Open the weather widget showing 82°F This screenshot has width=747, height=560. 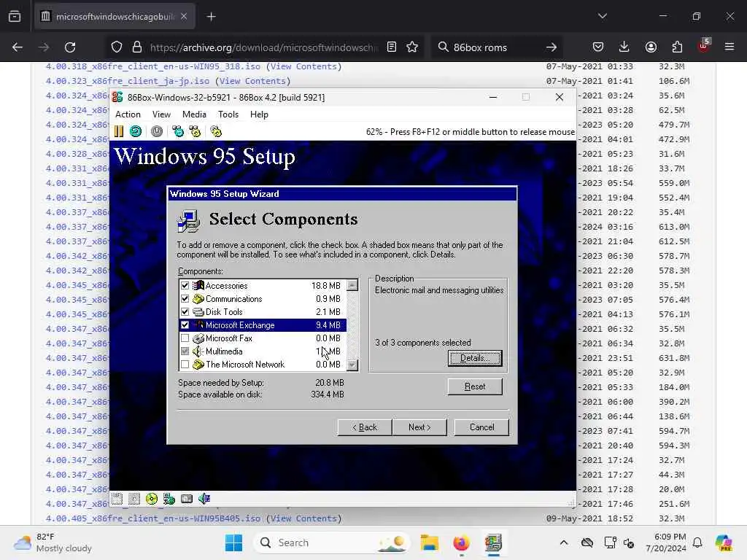(x=53, y=542)
